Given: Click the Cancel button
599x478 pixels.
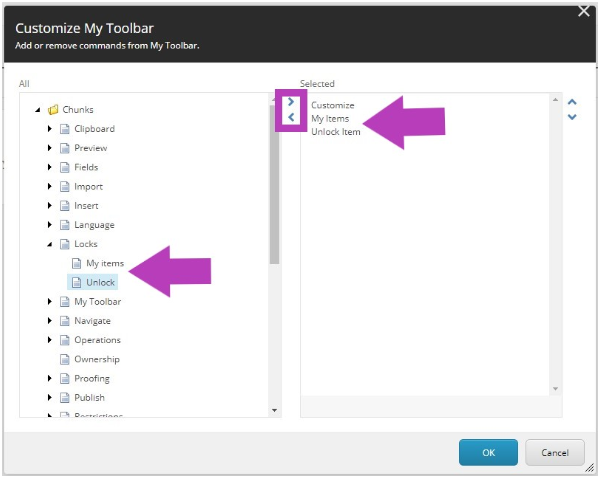Looking at the screenshot, I should pyautogui.click(x=555, y=452).
